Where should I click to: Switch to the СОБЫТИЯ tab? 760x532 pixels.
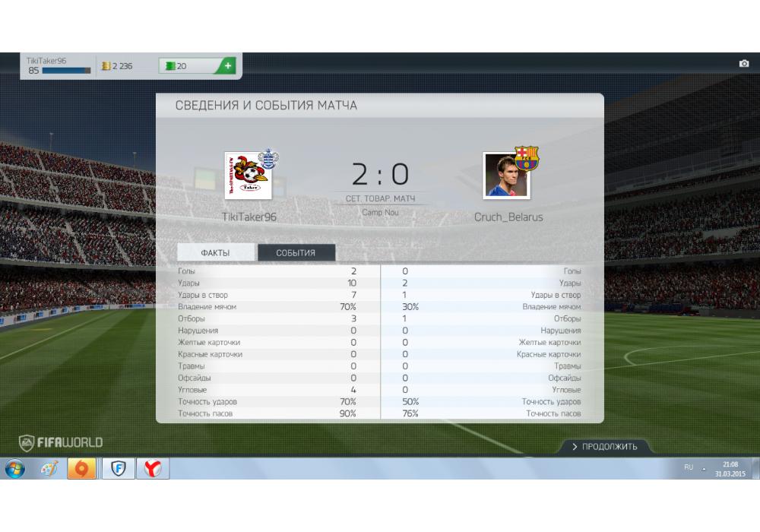point(296,252)
